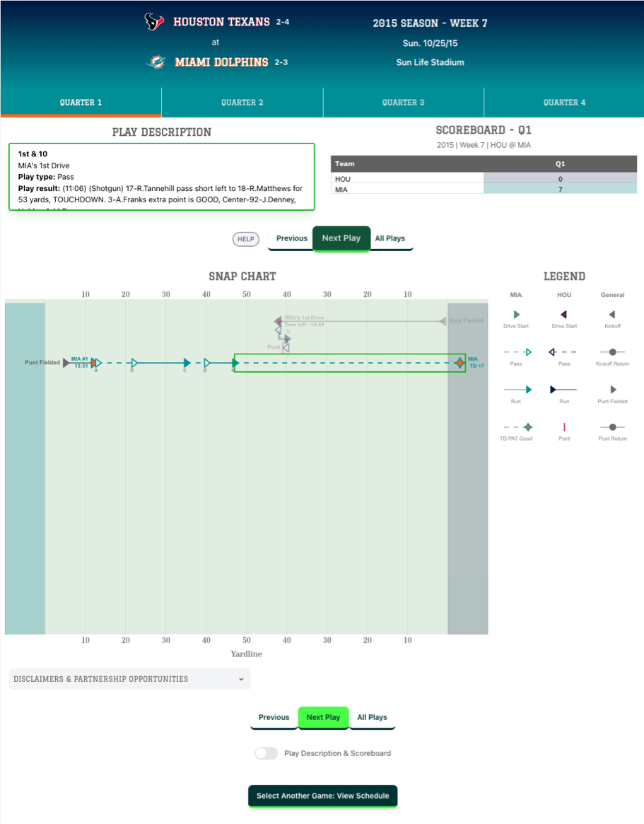Click the Punt Fielded arrow in snap chart
Viewport: 644px width, 824px height.
(x=66, y=363)
